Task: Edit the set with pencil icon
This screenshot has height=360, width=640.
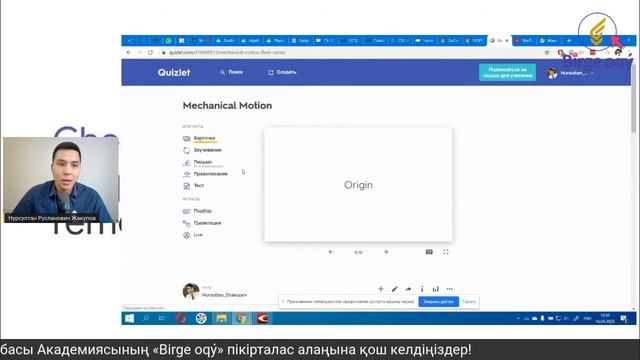Action: pyautogui.click(x=395, y=289)
